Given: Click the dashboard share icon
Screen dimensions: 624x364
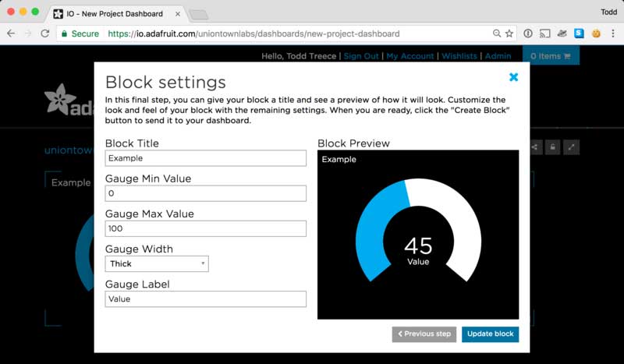Looking at the screenshot, I should click(535, 147).
